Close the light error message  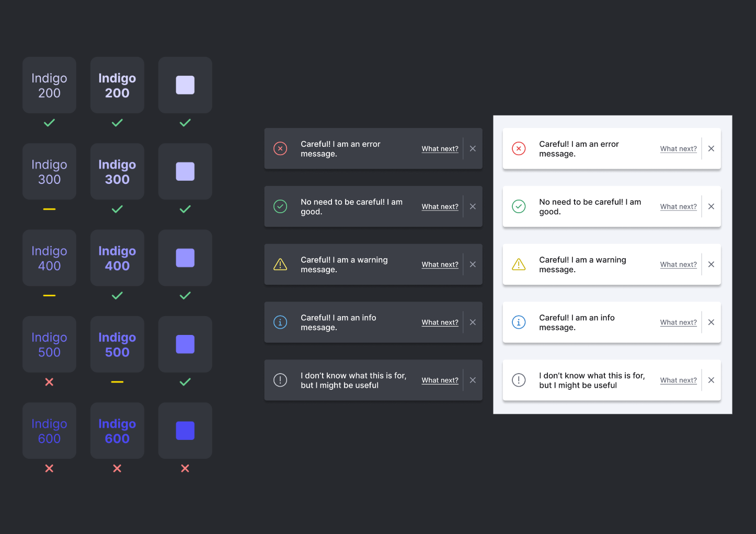711,148
